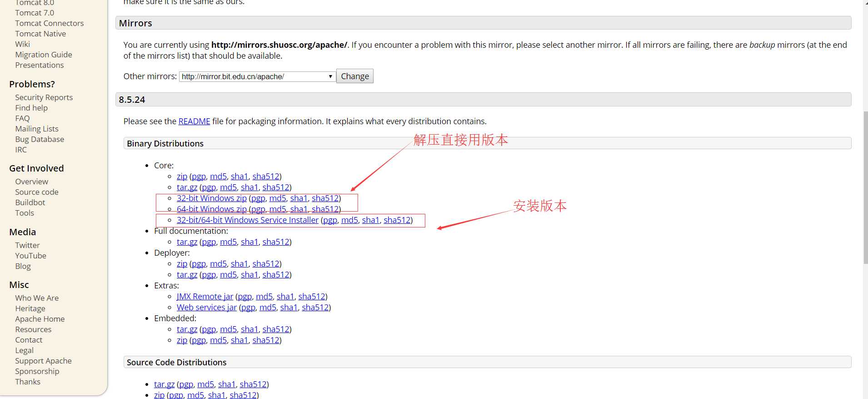Image resolution: width=868 pixels, height=399 pixels.
Task: Download the Deployer tar.gz
Action: pos(187,274)
